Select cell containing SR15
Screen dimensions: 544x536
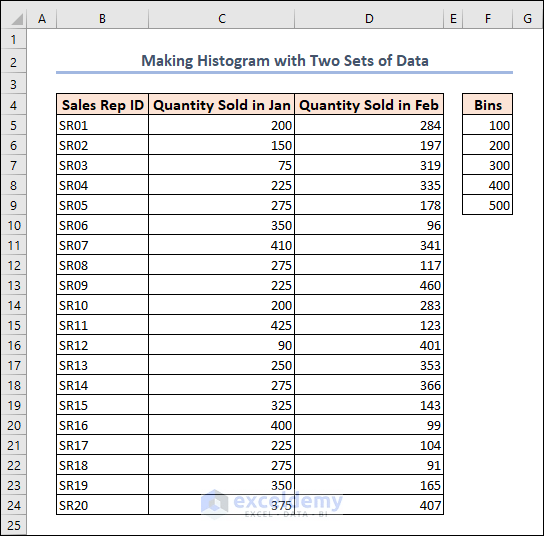click(102, 405)
